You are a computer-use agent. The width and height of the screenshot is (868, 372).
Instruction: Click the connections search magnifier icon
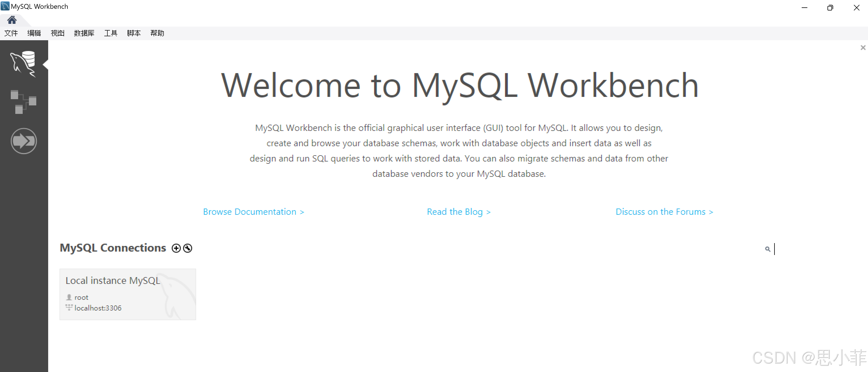click(x=767, y=249)
